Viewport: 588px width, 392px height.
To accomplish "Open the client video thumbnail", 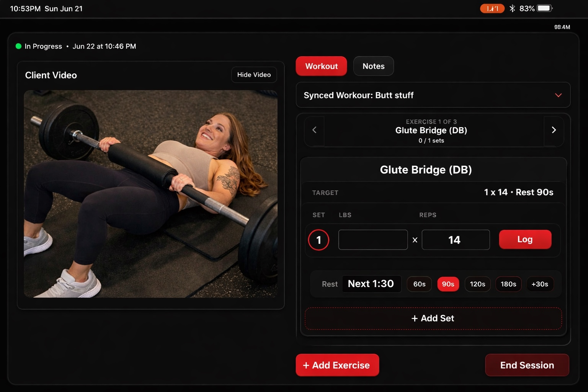I will pyautogui.click(x=150, y=194).
